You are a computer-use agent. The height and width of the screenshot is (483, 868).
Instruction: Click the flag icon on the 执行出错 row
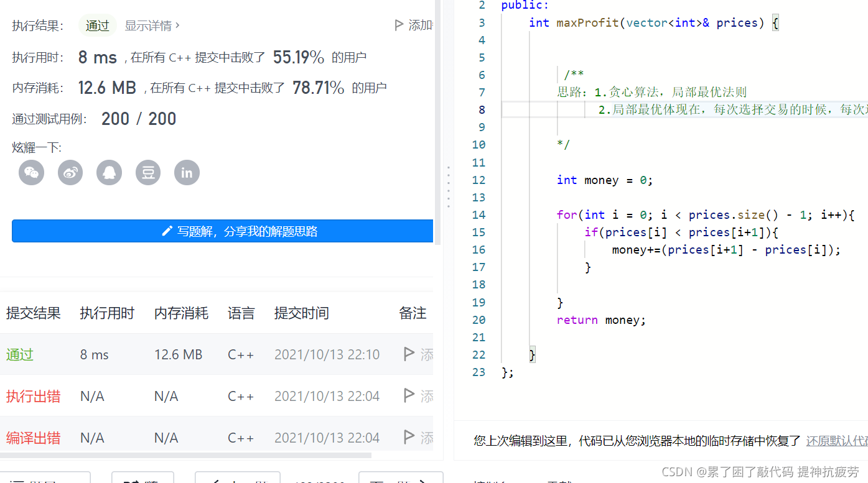409,396
